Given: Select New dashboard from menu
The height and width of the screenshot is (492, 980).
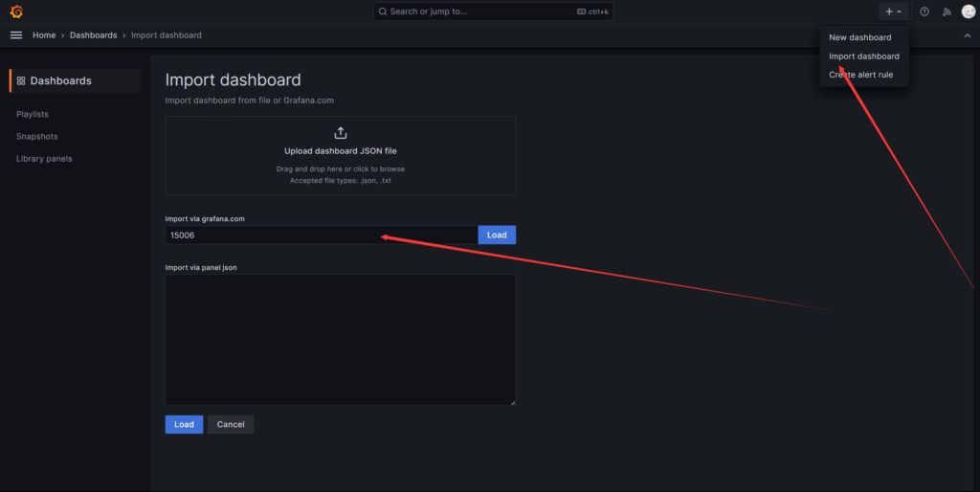Looking at the screenshot, I should coord(860,37).
